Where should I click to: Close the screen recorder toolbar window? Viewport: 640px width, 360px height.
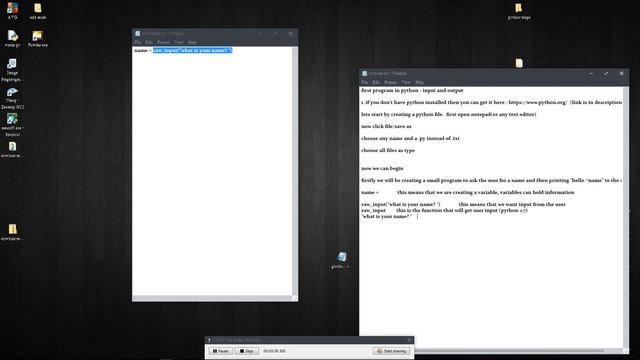409,340
